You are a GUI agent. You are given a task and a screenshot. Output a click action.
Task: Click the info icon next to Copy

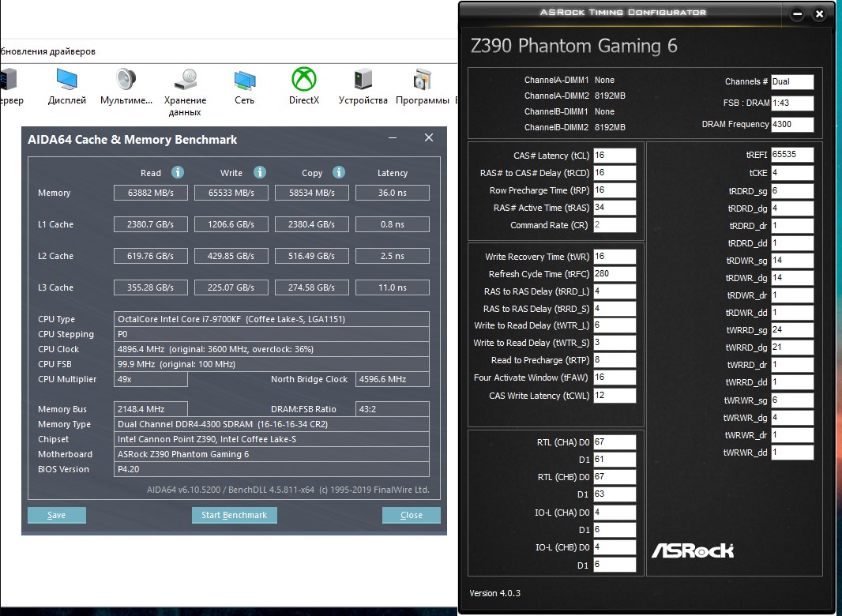pyautogui.click(x=338, y=172)
